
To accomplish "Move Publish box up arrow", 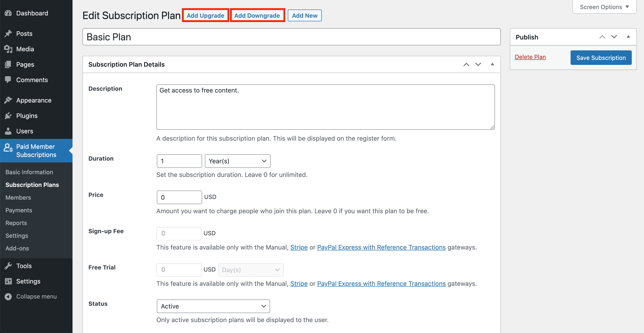I will [602, 37].
